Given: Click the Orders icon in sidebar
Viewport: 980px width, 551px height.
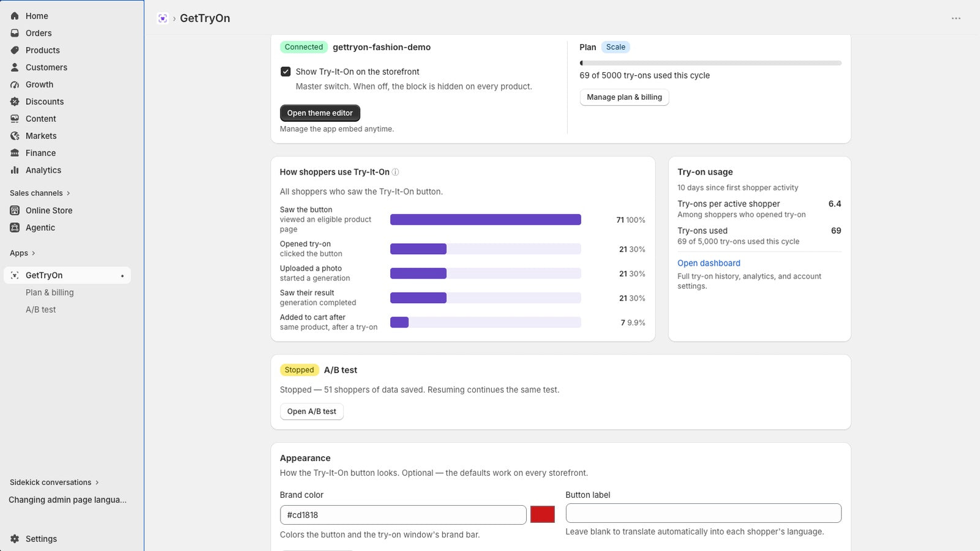Looking at the screenshot, I should click(x=15, y=33).
